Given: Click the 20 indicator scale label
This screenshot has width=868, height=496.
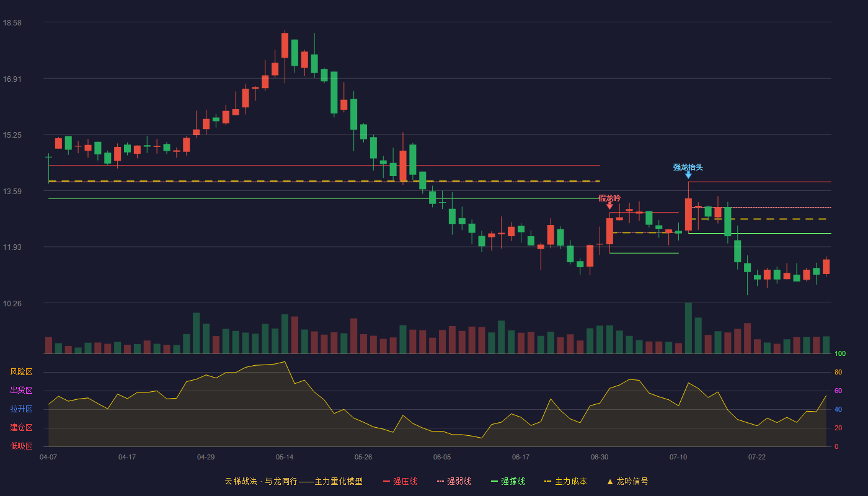Looking at the screenshot, I should click(x=838, y=428).
